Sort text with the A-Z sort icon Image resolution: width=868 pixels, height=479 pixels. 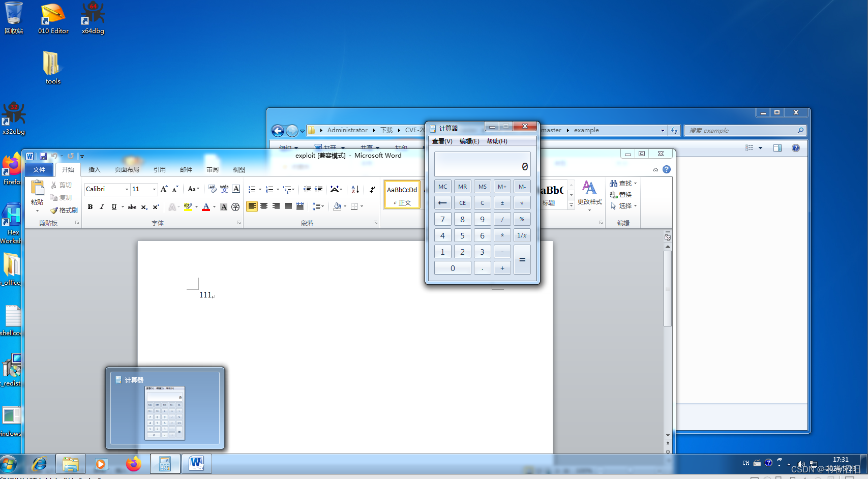[x=355, y=189]
